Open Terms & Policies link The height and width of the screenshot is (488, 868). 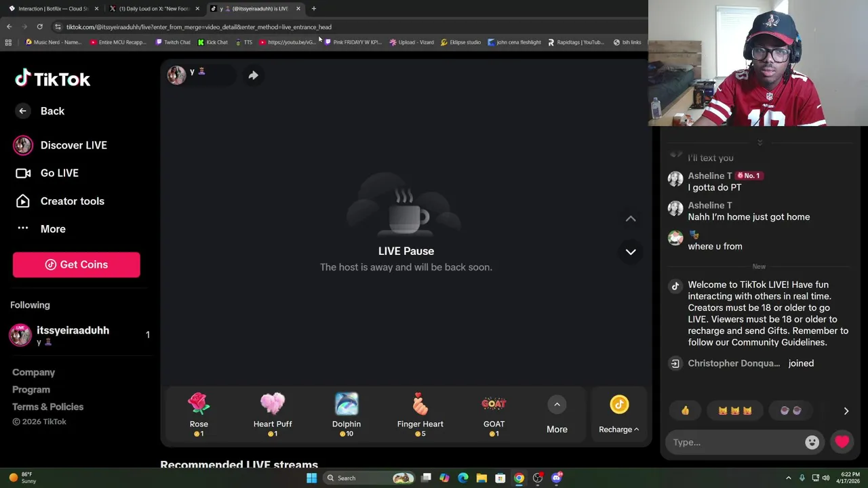(47, 407)
